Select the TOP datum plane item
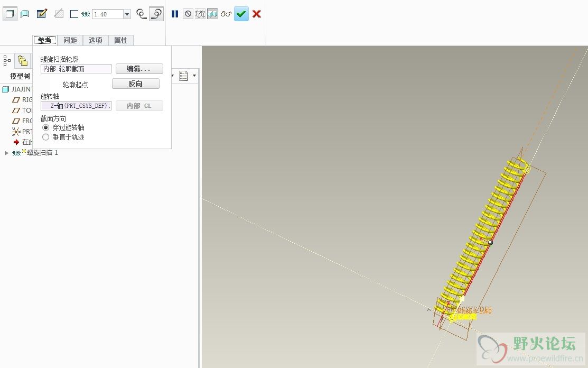 pyautogui.click(x=22, y=111)
